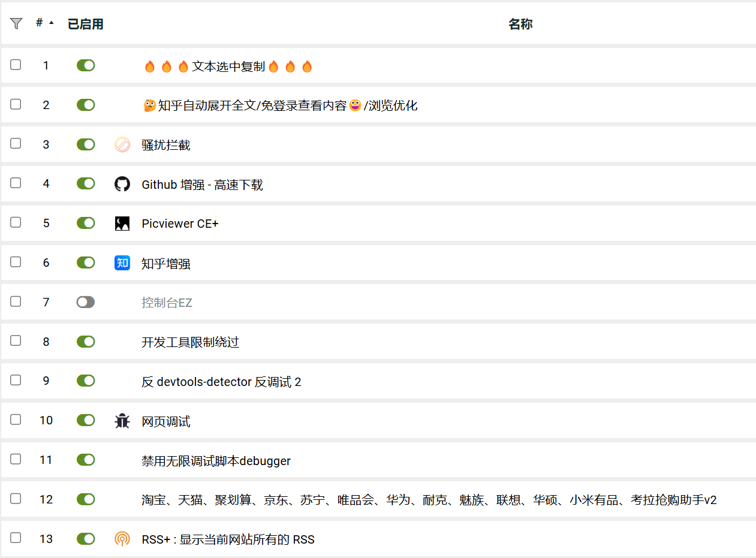Select checkbox of 骚扰拦截 row

pos(16,144)
